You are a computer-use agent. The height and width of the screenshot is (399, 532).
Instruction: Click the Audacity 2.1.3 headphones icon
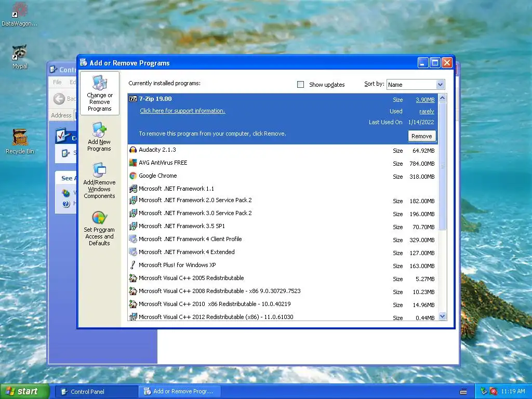coord(133,150)
